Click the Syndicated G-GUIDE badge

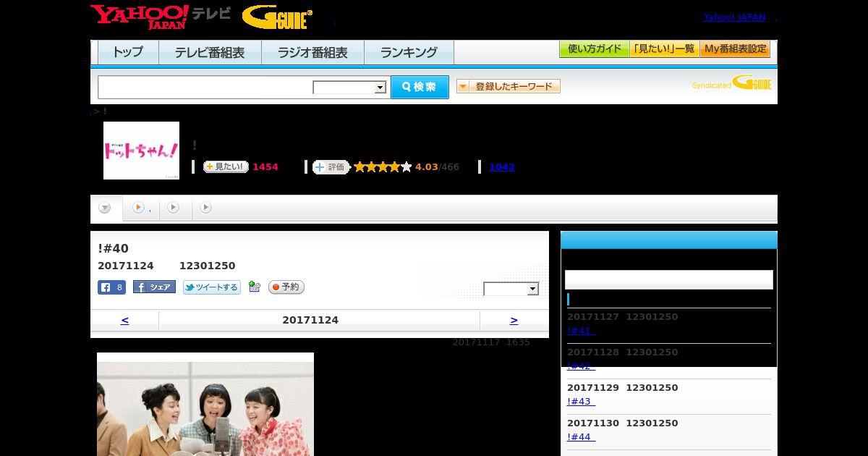pyautogui.click(x=731, y=83)
